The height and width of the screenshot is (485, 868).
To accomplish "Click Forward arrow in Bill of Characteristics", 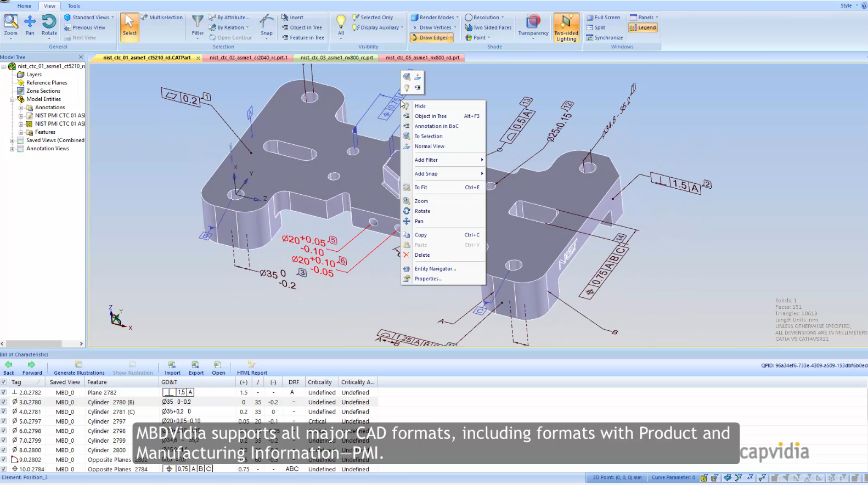I will click(32, 368).
